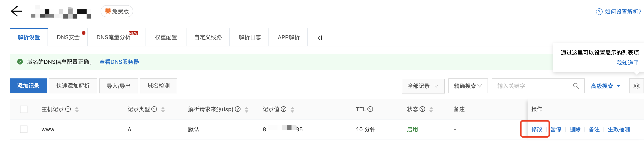Viewport: 644px width, 142px height.
Task: Click help icon beside TTL header
Action: pyautogui.click(x=370, y=109)
